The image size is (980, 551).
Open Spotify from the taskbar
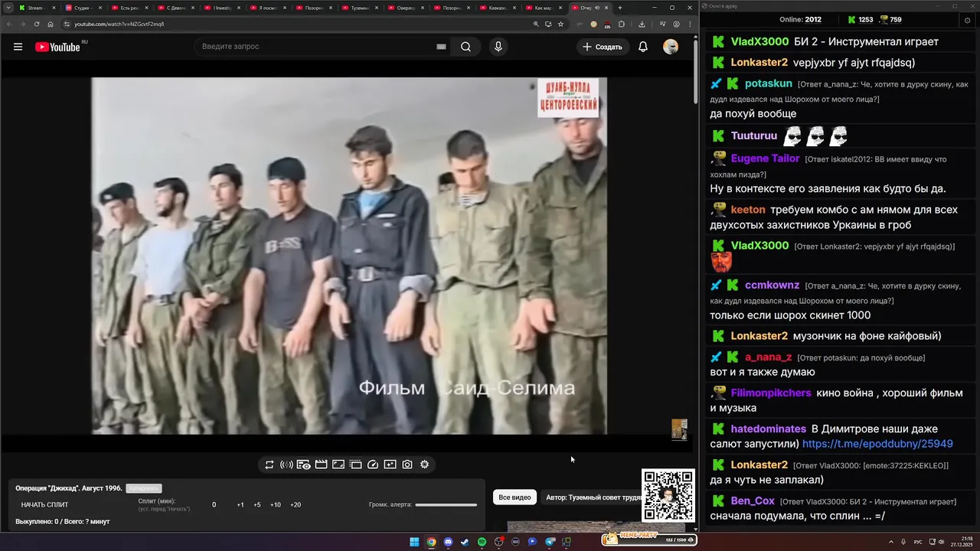coord(482,542)
